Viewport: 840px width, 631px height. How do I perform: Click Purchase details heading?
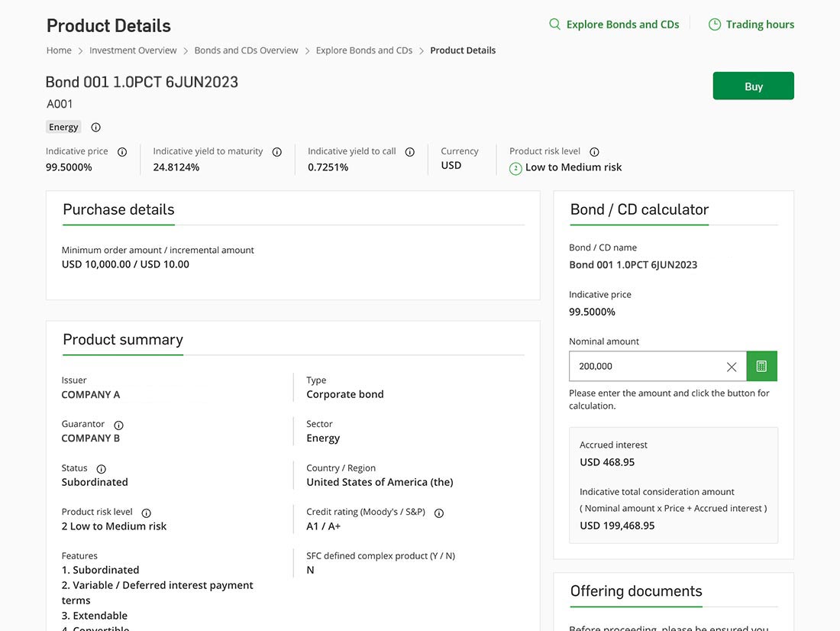pos(118,209)
